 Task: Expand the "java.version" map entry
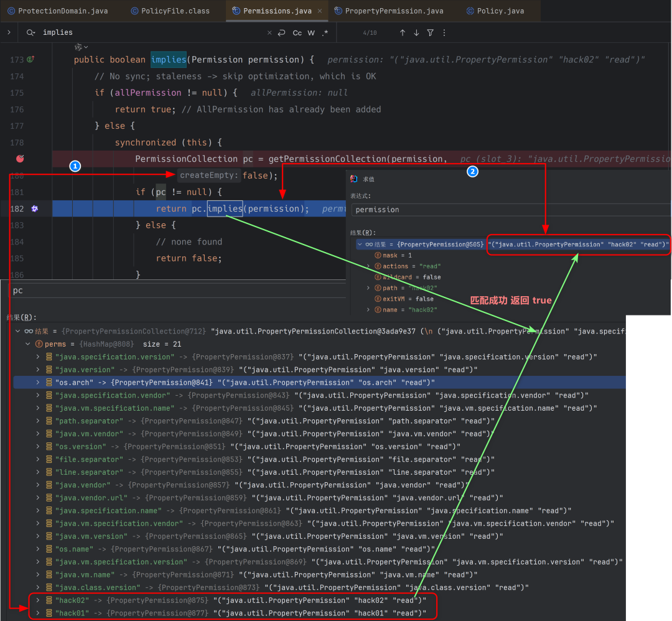38,370
